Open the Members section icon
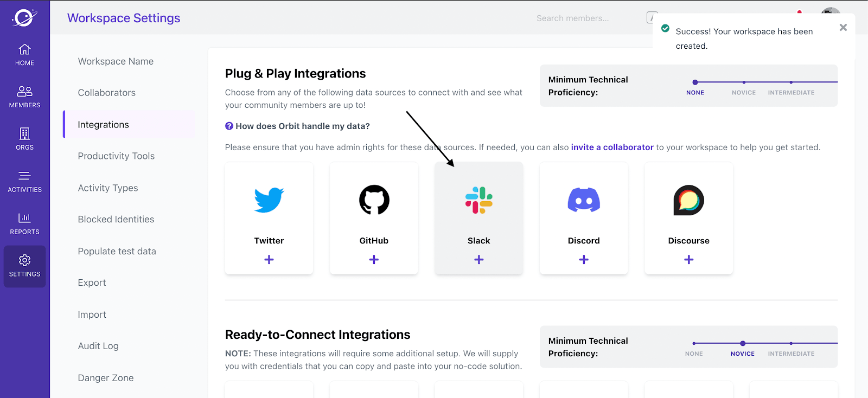This screenshot has height=398, width=868. 24,91
